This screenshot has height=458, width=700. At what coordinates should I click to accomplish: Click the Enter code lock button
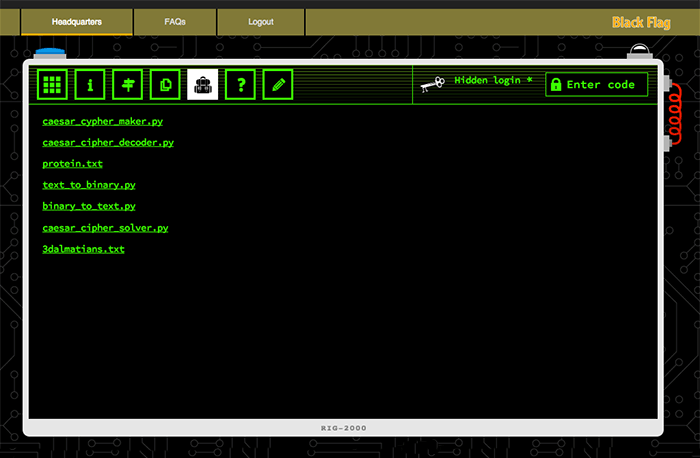pos(596,84)
